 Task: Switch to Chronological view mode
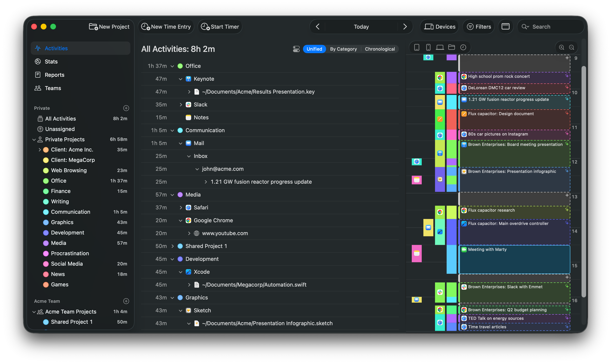(x=379, y=49)
